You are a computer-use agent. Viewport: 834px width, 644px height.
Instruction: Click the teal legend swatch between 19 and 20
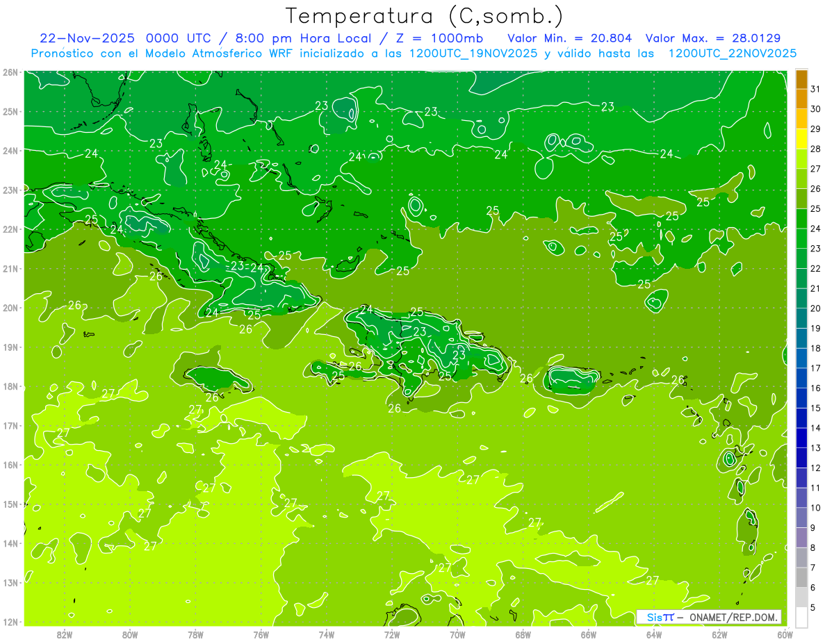click(x=801, y=318)
